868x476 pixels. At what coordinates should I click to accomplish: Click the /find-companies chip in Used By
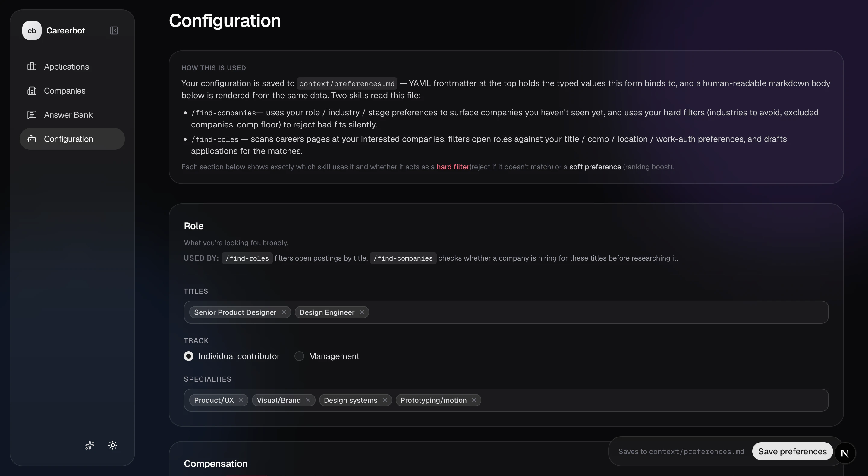click(403, 258)
